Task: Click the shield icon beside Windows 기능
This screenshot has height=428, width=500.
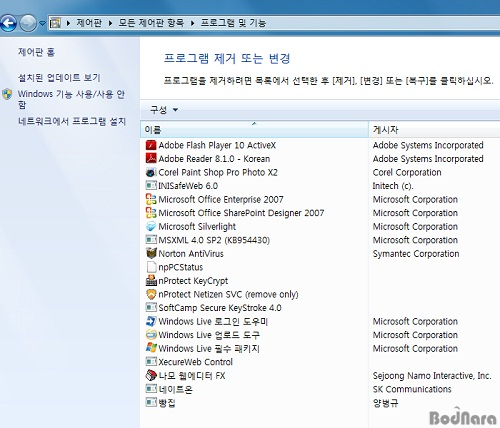Action: click(x=7, y=94)
